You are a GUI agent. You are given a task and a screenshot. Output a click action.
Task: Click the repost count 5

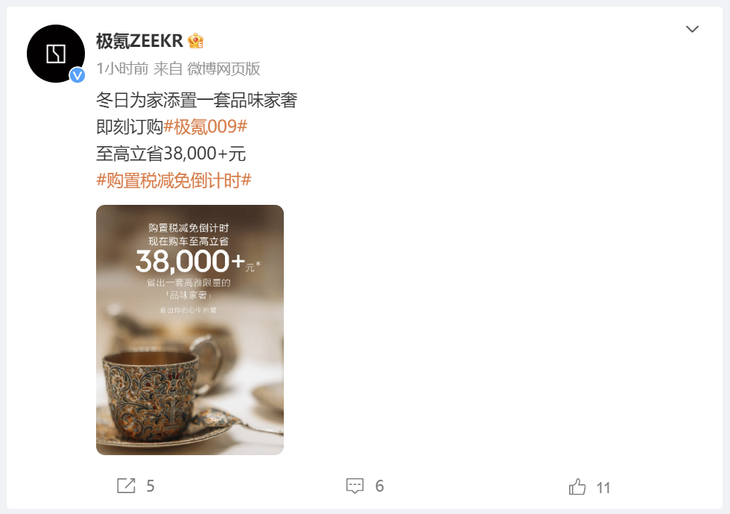pyautogui.click(x=150, y=487)
